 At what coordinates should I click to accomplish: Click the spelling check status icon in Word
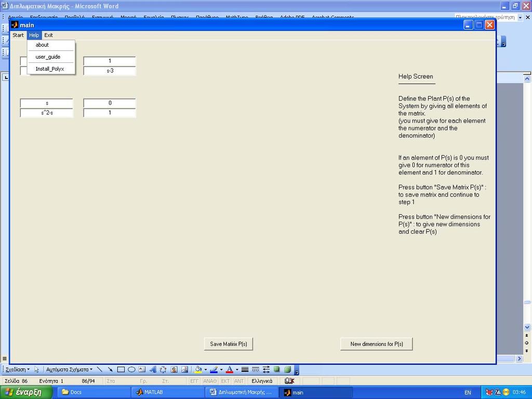289,381
